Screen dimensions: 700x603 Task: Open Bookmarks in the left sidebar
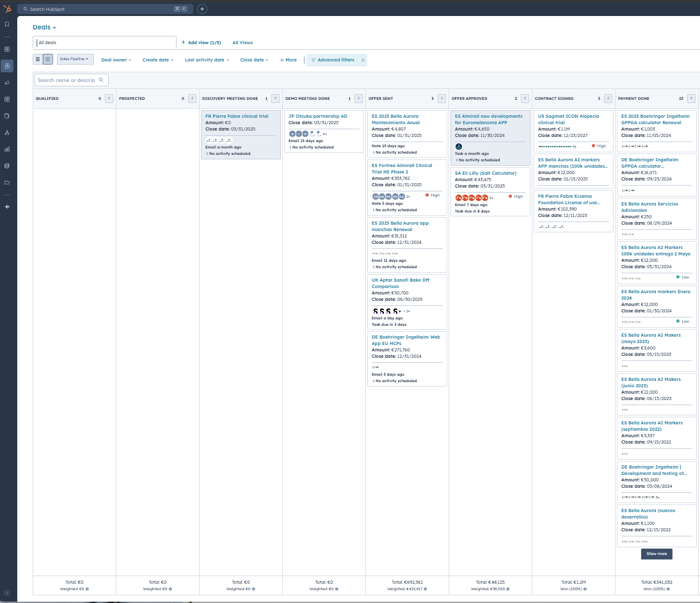pyautogui.click(x=7, y=24)
